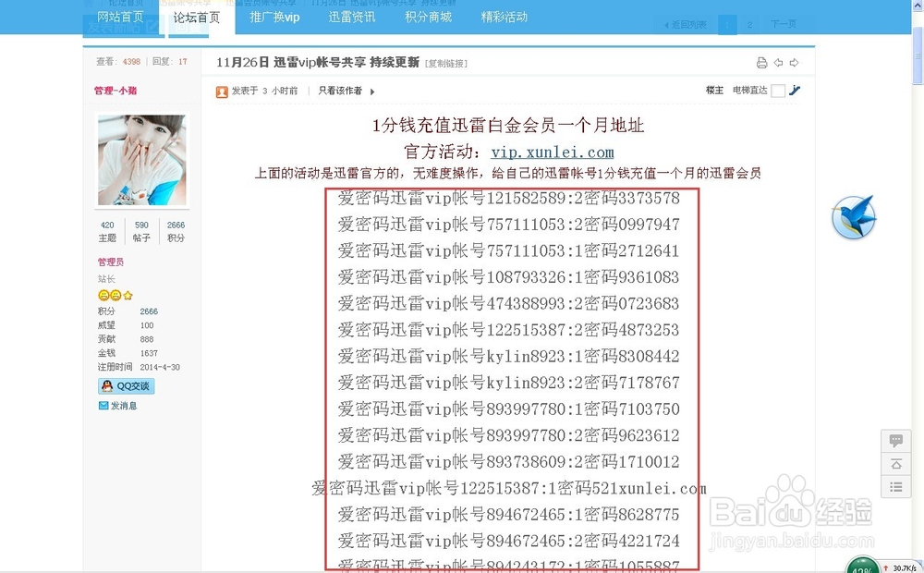Click the floating back-to-top icon
Screen dimensions: 924x573
click(895, 465)
